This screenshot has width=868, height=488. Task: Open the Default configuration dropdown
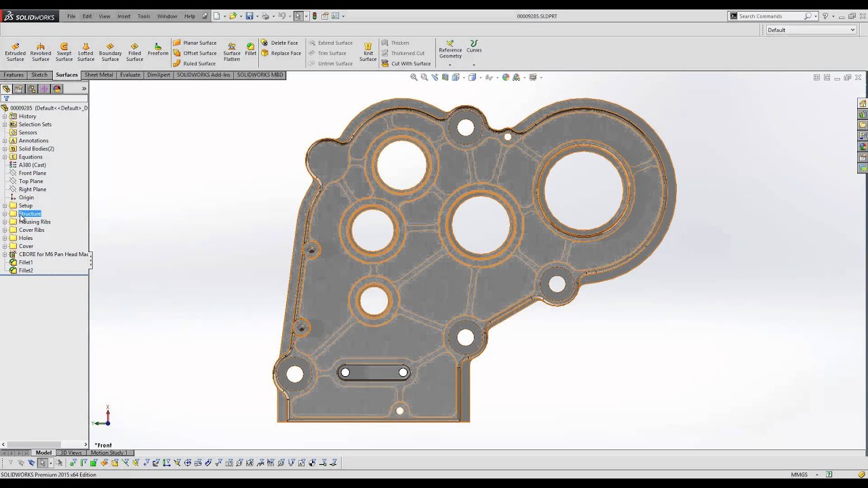tap(811, 30)
